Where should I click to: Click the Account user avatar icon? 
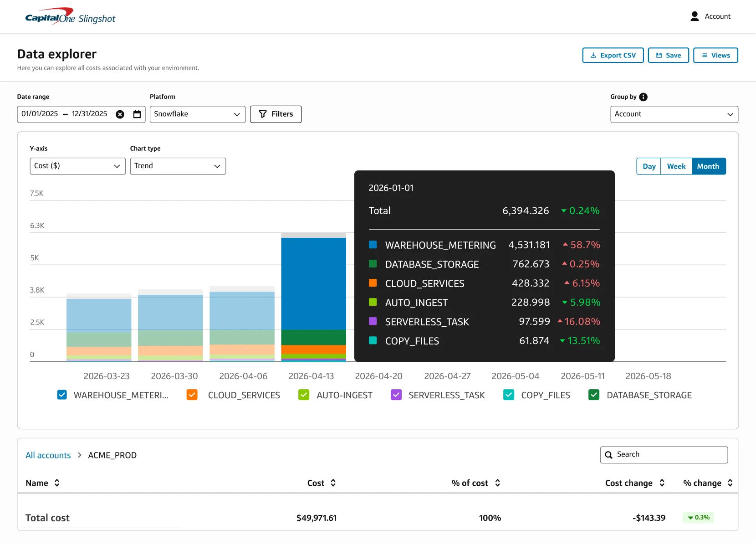(695, 16)
